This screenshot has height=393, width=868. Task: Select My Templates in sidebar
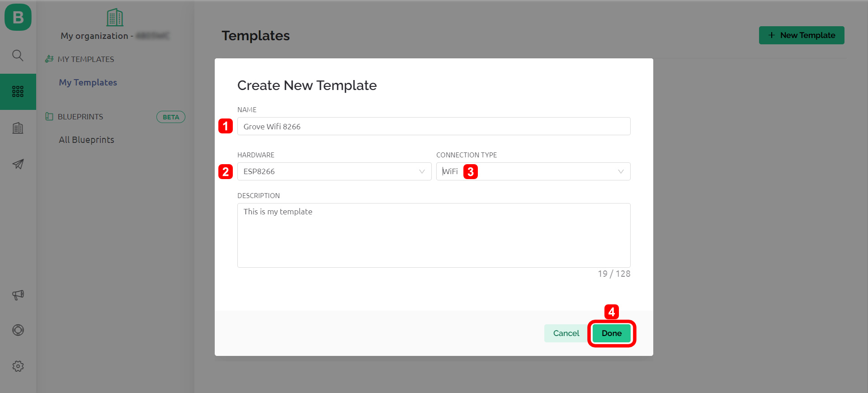(x=88, y=82)
